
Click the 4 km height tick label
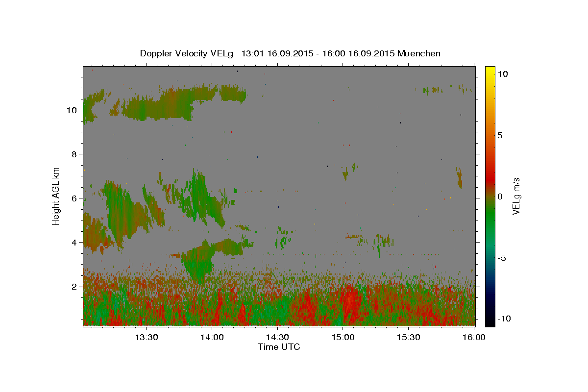pos(74,243)
